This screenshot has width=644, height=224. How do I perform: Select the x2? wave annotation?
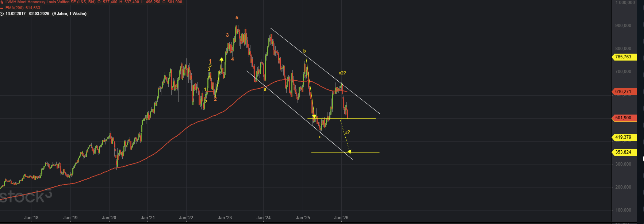coord(342,73)
